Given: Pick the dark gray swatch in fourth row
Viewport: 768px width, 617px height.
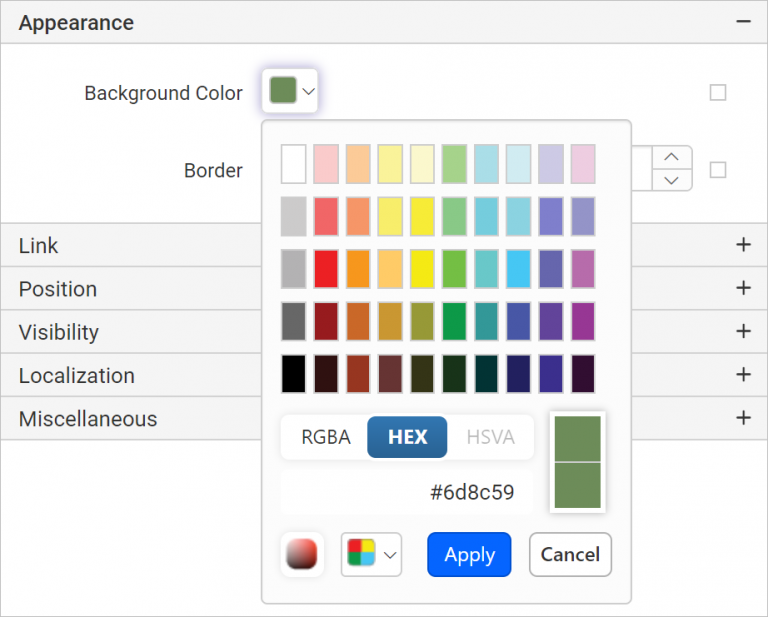Looking at the screenshot, I should point(294,321).
